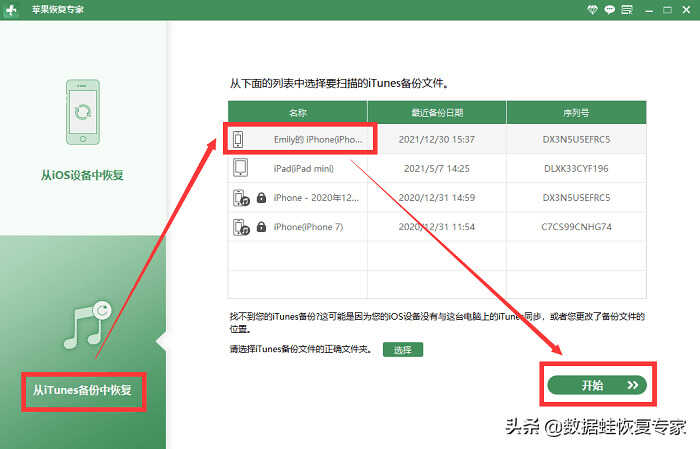Click lock icon in iPhone - 2020年12 row
The height and width of the screenshot is (449, 700).
[x=262, y=197]
